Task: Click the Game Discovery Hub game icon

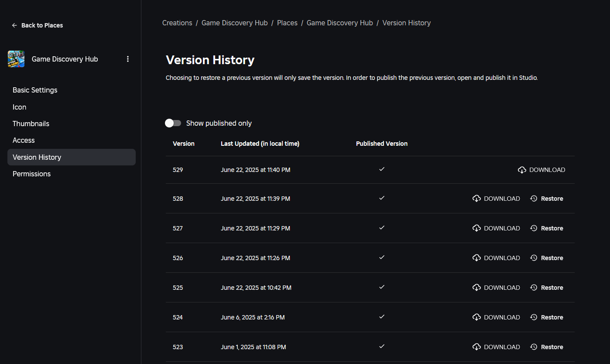Action: (16, 59)
